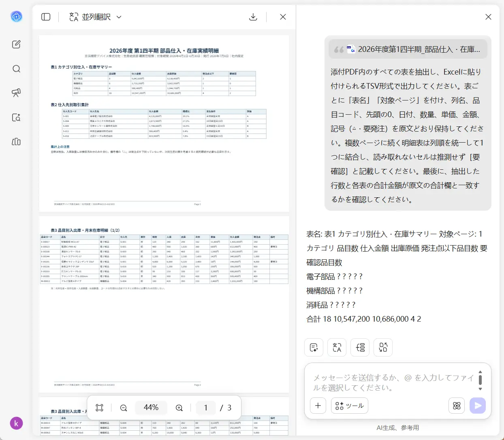Click the 表3 table on page 2
This screenshot has height=440, width=504.
click(x=164, y=259)
